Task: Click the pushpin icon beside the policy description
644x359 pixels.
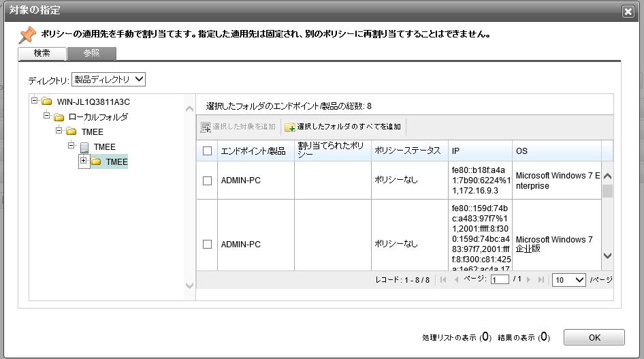Action: pyautogui.click(x=27, y=35)
